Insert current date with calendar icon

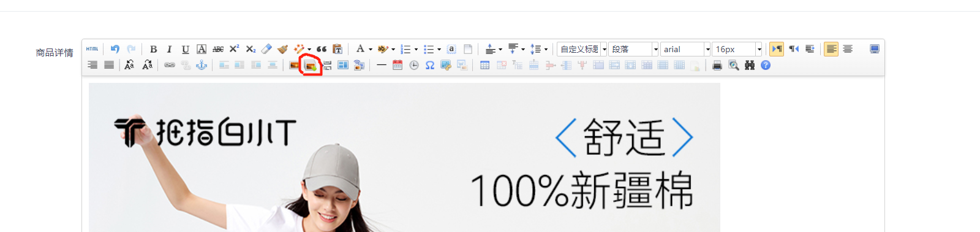click(x=398, y=65)
